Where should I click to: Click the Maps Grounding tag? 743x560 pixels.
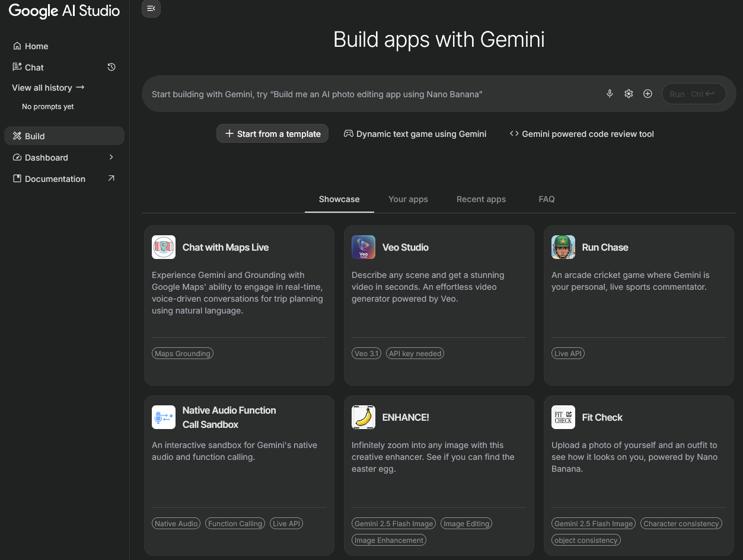183,354
